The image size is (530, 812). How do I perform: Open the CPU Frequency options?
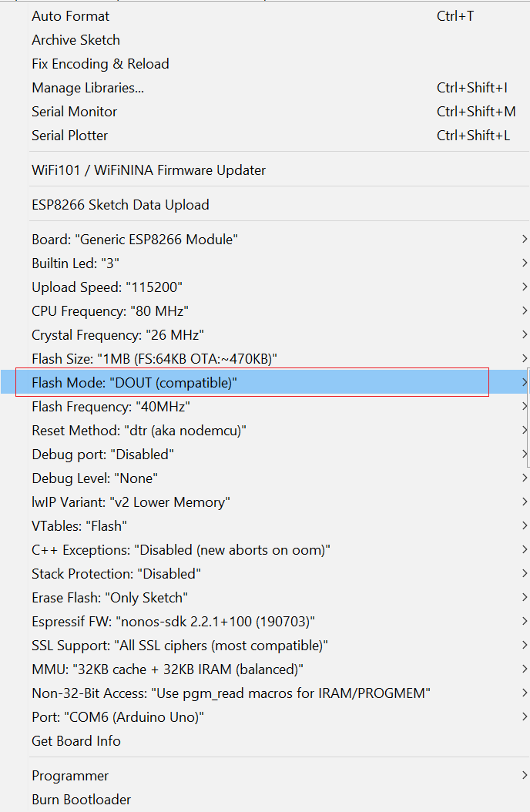[x=110, y=311]
